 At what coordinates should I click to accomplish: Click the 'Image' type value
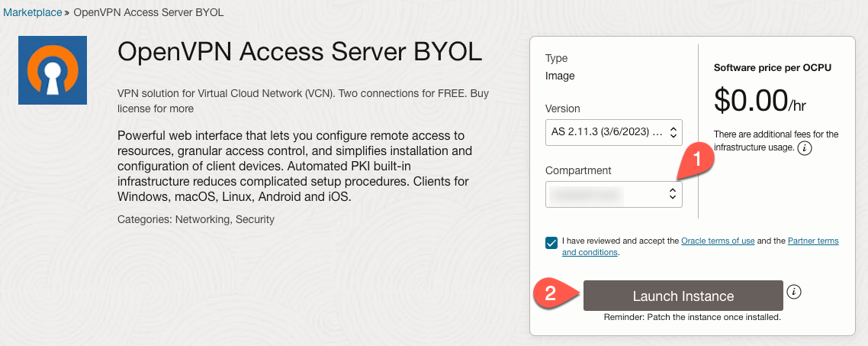click(560, 76)
